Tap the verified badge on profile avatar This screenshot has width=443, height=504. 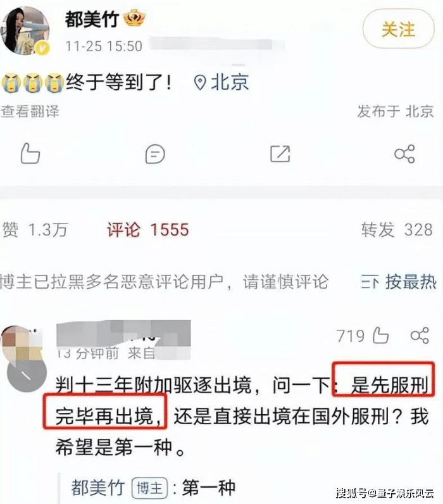click(x=43, y=48)
